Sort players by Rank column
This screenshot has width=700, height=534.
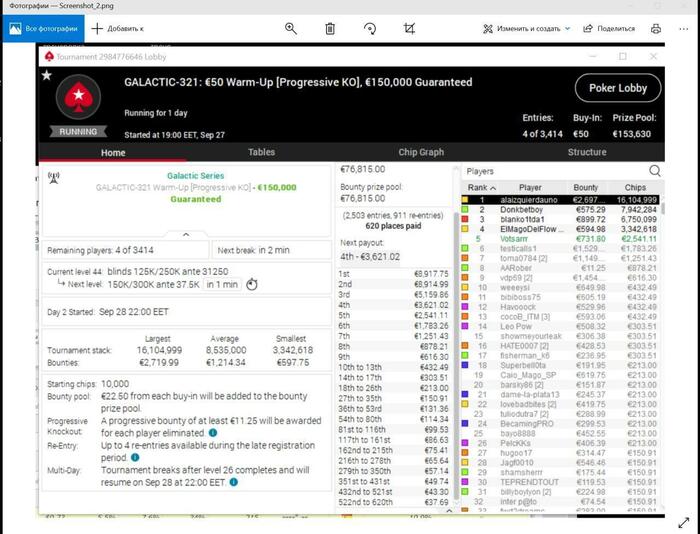pyautogui.click(x=481, y=188)
